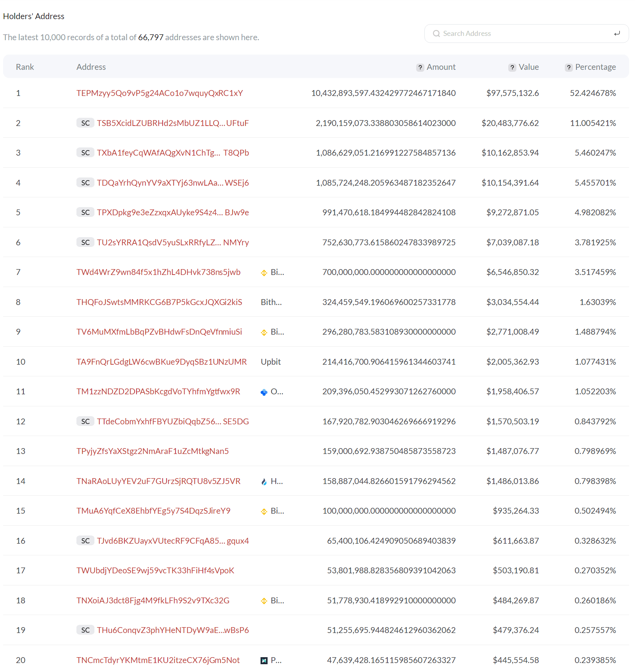Open address TU2sYRRA1QsdV5yuSLxRRfyLZ...NMYry
The width and height of the screenshot is (635, 672).
pos(173,243)
